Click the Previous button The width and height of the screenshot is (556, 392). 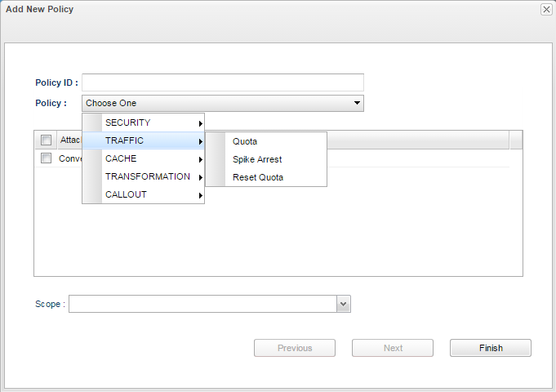tap(295, 348)
